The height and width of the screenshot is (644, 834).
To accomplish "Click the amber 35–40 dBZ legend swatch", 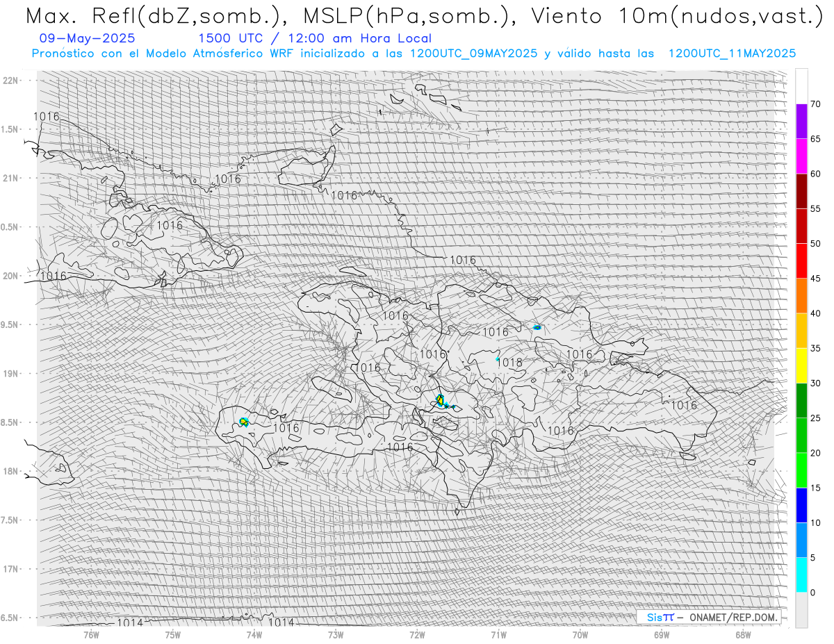I will tap(801, 331).
